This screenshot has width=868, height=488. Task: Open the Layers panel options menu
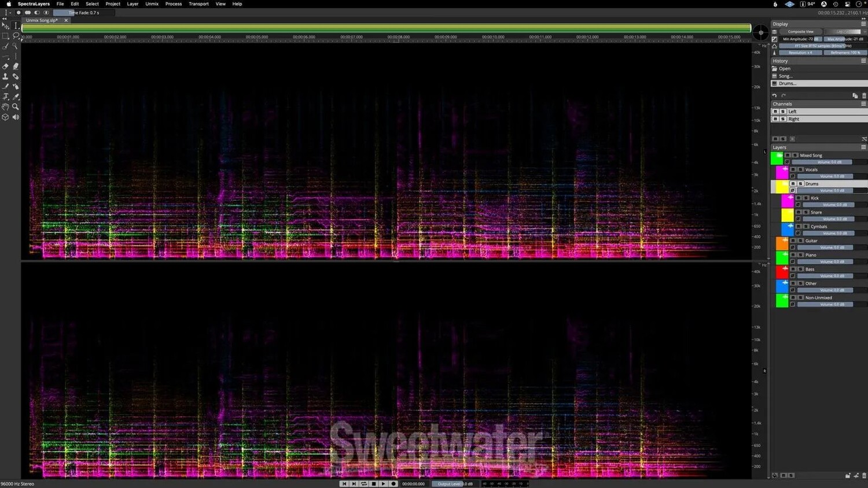pyautogui.click(x=863, y=147)
